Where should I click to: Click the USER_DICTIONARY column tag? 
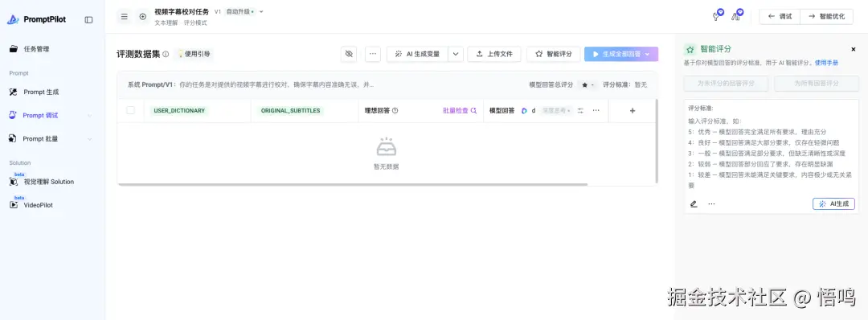click(x=179, y=111)
